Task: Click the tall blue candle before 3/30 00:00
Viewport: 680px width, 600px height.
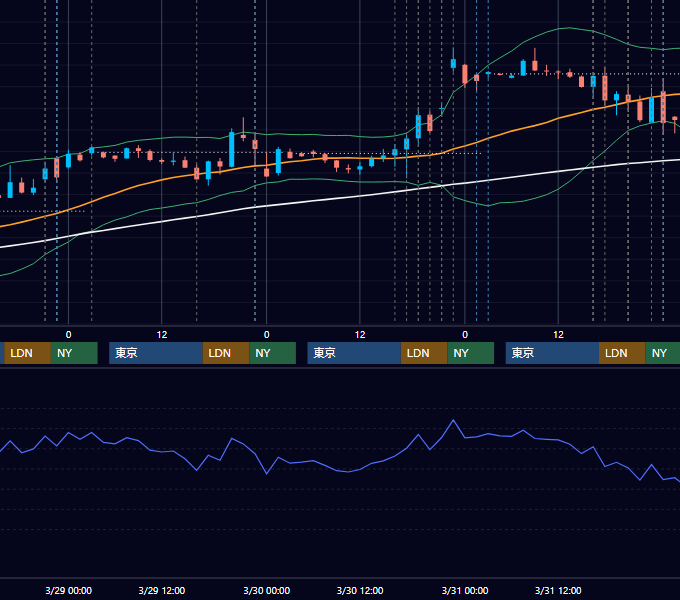Action: [232, 149]
